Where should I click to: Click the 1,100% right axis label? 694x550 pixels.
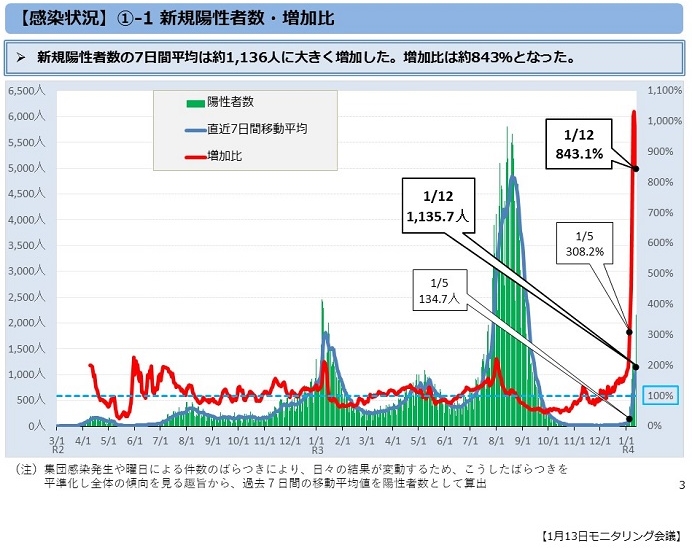[665, 90]
